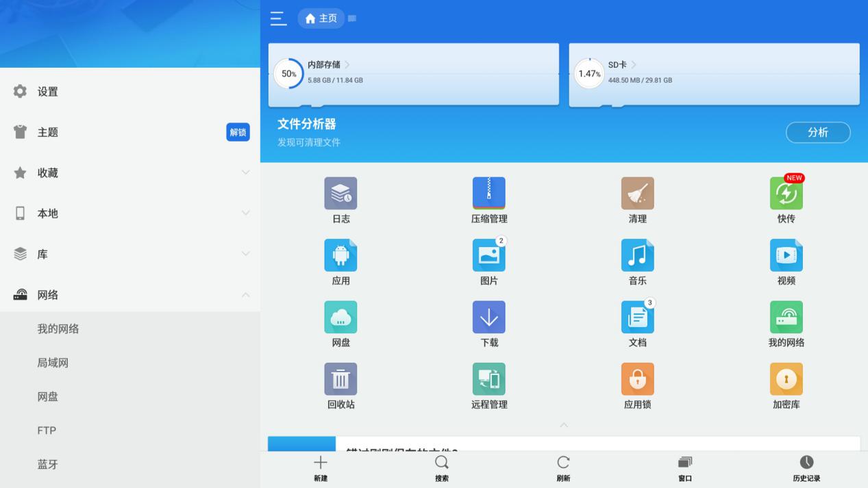Open the 网盘 cloud drive icon in grid
This screenshot has height=488, width=868.
[x=340, y=317]
